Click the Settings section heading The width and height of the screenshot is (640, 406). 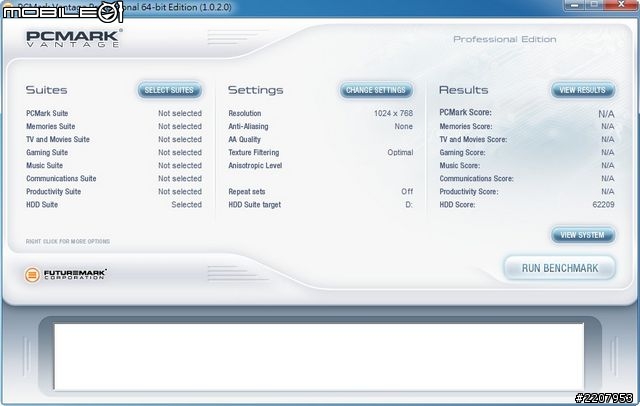coord(256,90)
